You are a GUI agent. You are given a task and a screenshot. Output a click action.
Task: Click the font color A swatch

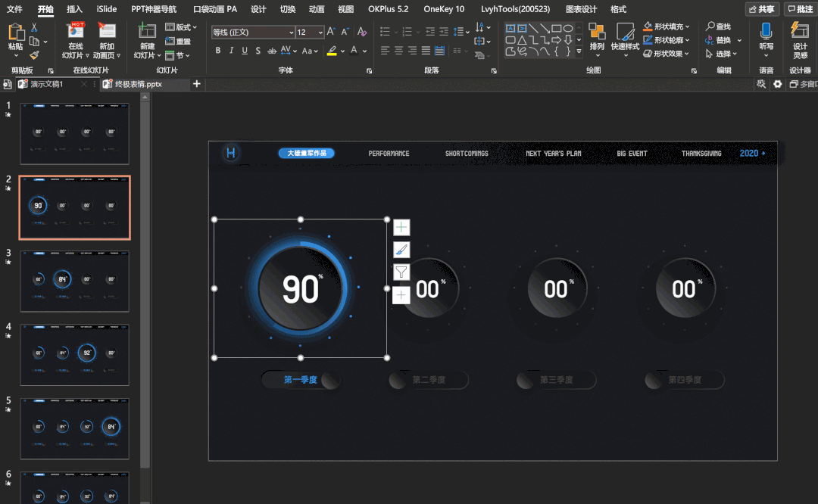(354, 51)
